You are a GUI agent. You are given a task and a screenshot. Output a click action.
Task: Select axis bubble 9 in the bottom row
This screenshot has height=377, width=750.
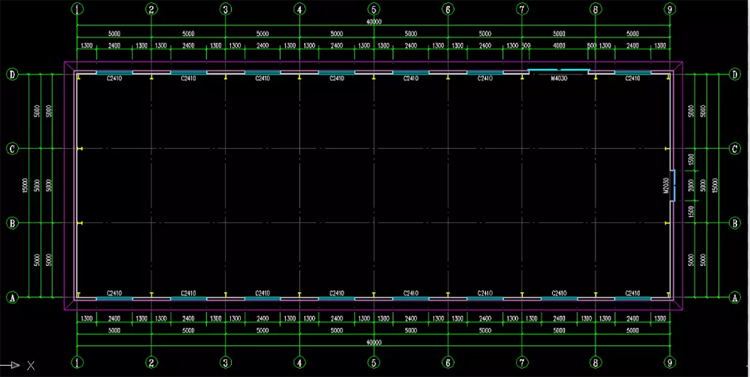tap(670, 363)
